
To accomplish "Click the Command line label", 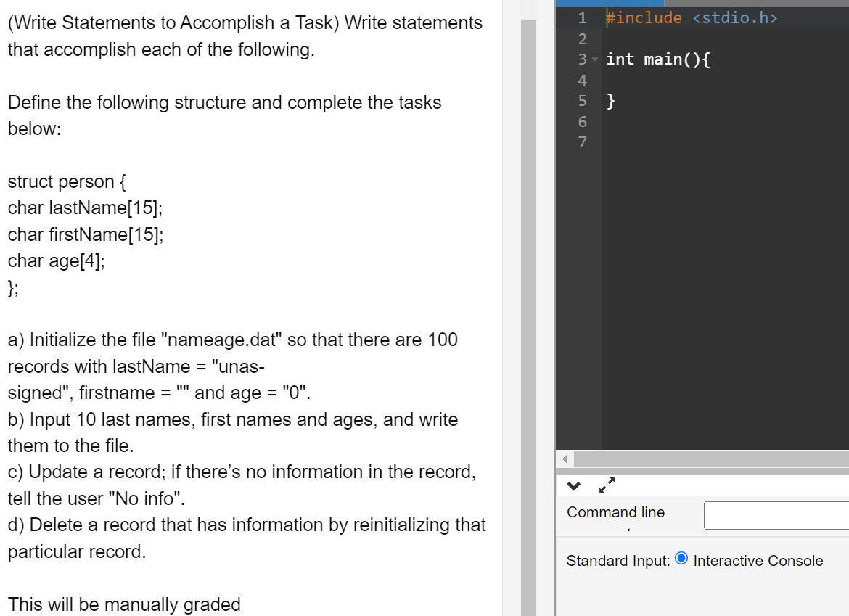I will 615,513.
